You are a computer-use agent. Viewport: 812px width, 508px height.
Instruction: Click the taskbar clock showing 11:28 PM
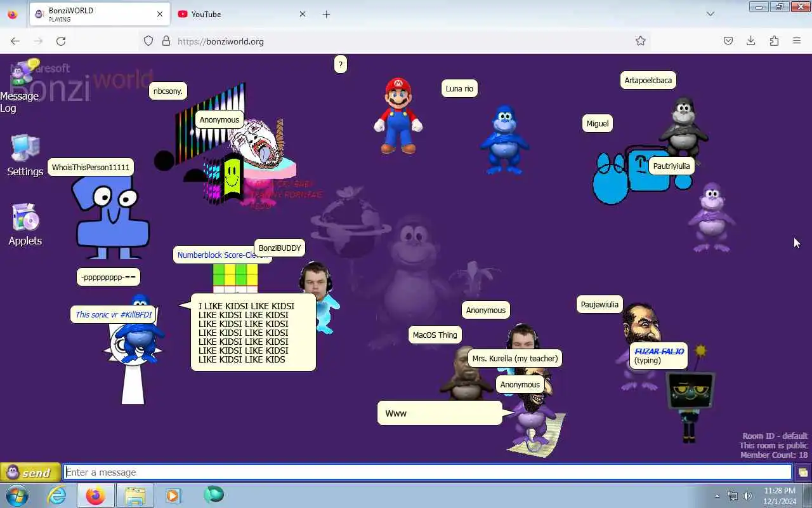tap(780, 496)
